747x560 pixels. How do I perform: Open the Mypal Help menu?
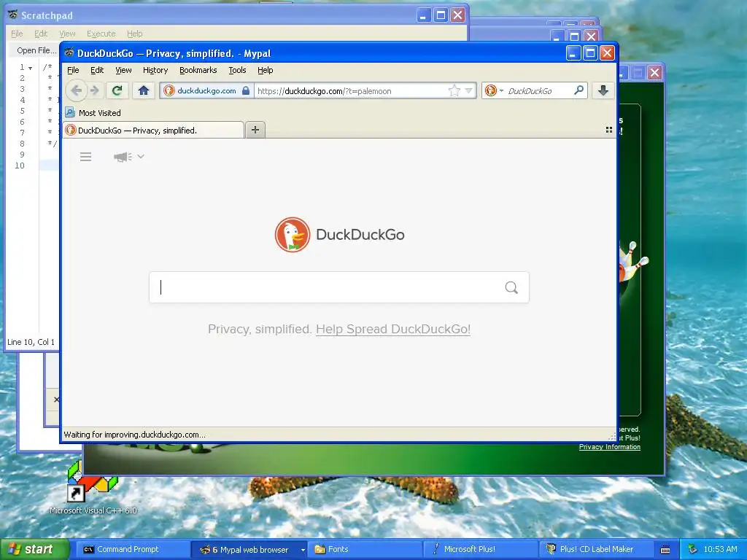point(266,70)
